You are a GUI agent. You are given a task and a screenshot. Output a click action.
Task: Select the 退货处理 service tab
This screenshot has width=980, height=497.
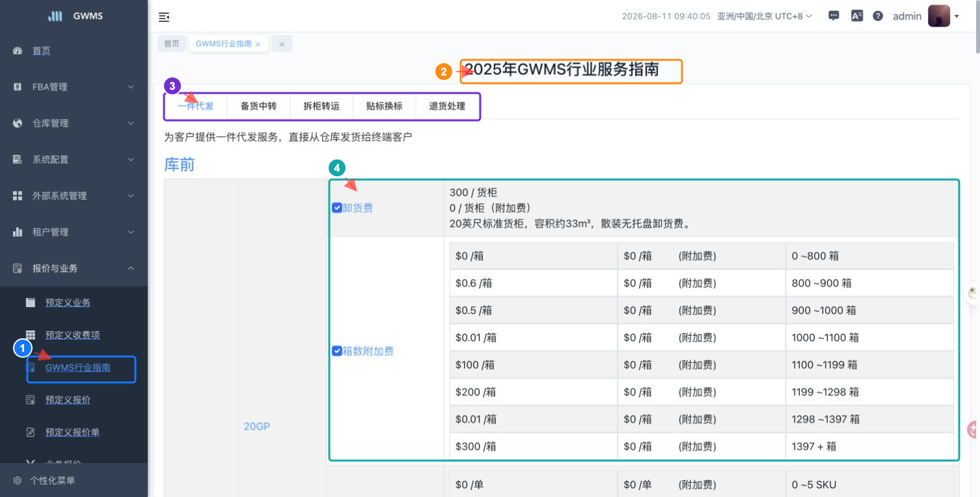click(447, 106)
